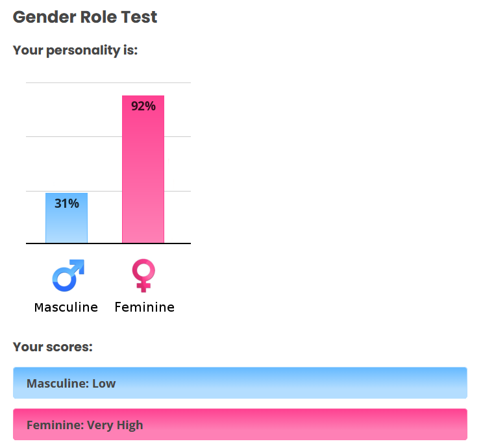Click the 'Feminine: Very High' text
This screenshot has height=448, width=483.
click(84, 425)
